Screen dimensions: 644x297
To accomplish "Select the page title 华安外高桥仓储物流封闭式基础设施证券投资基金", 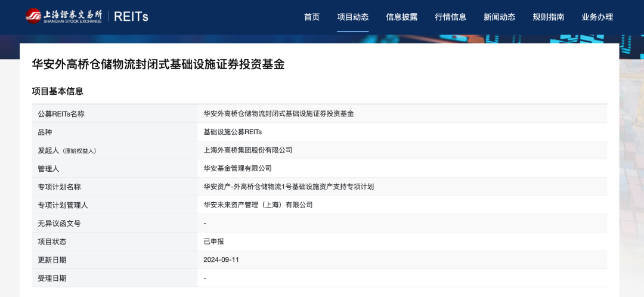I will (158, 64).
